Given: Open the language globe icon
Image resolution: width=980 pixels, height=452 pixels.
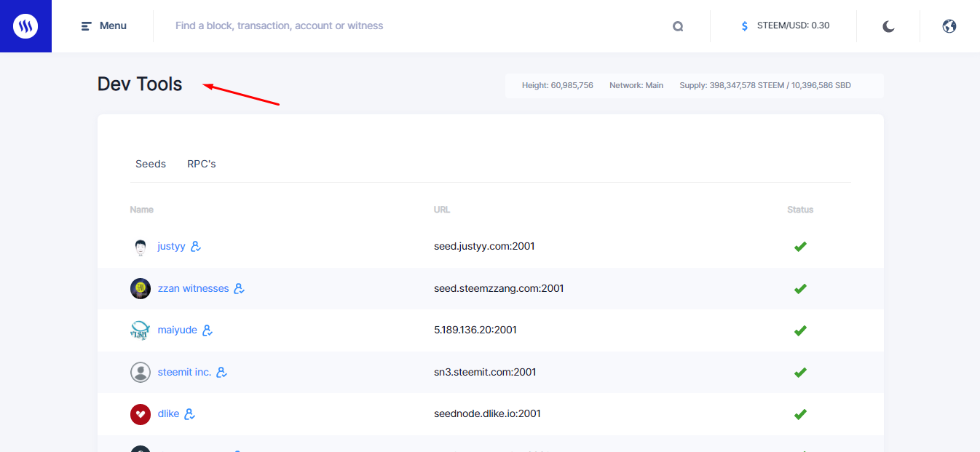Looking at the screenshot, I should tap(949, 26).
